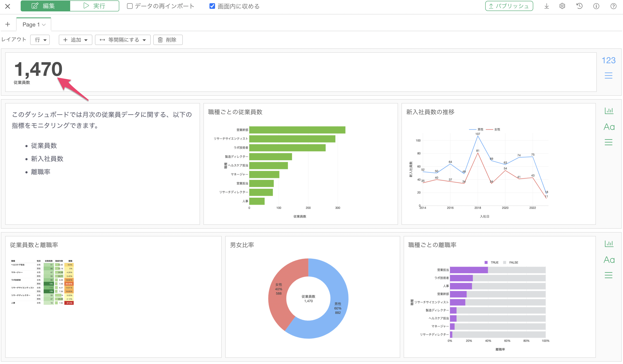623x364 pixels.
Task: Click the 営業幹部 green bar
Action: [x=297, y=130]
